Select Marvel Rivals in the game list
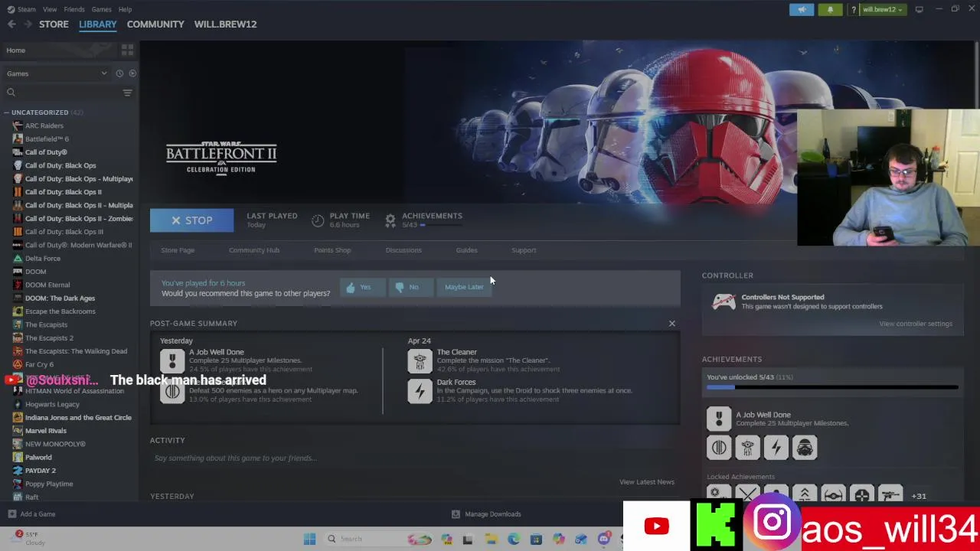 (x=46, y=431)
